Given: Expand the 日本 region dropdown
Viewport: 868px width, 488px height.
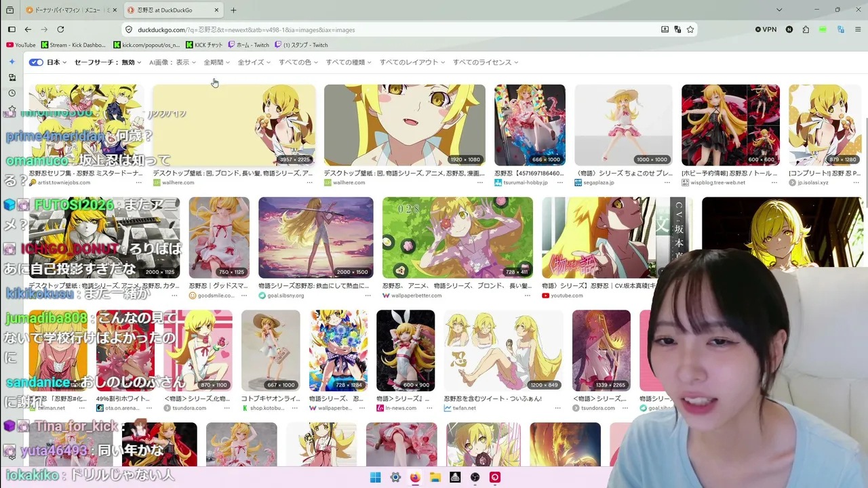Looking at the screenshot, I should (x=56, y=62).
